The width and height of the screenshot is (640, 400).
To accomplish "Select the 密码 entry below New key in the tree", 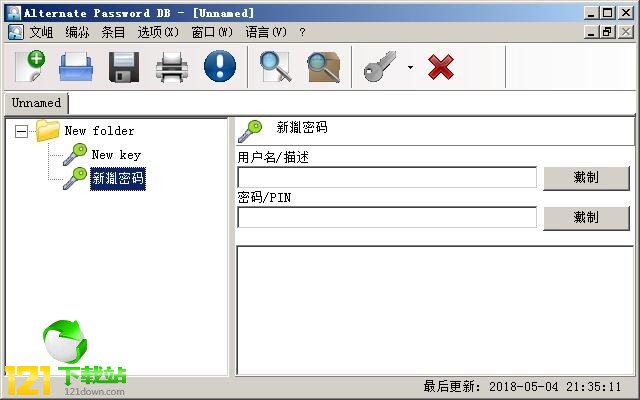I will [x=118, y=178].
